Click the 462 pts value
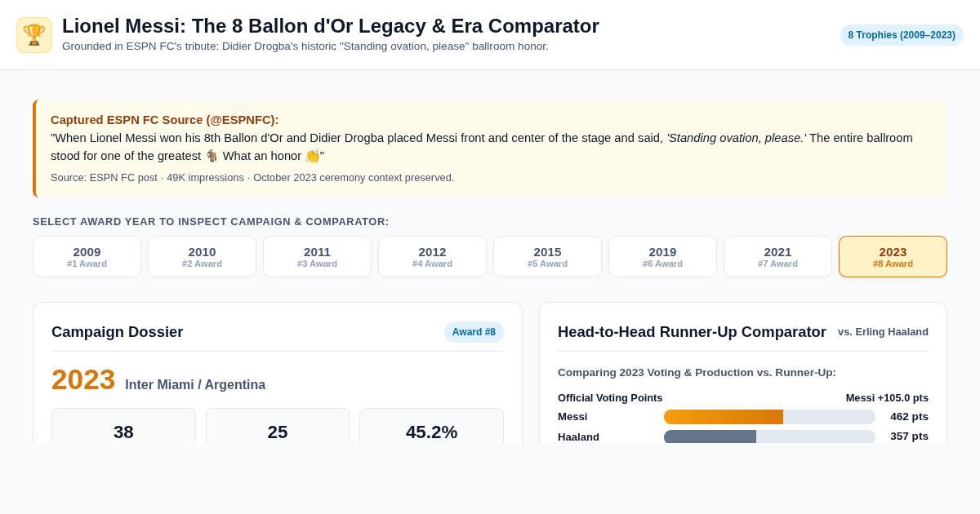The height and width of the screenshot is (514, 980). tap(909, 417)
